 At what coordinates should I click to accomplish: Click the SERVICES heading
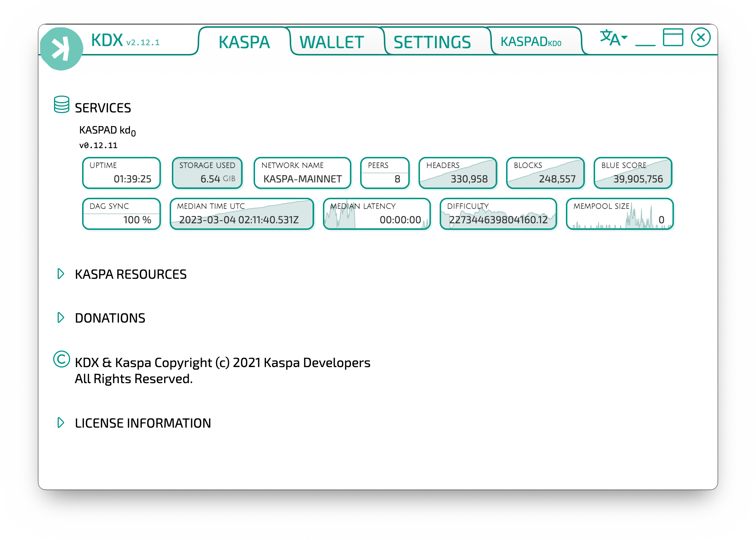[103, 108]
